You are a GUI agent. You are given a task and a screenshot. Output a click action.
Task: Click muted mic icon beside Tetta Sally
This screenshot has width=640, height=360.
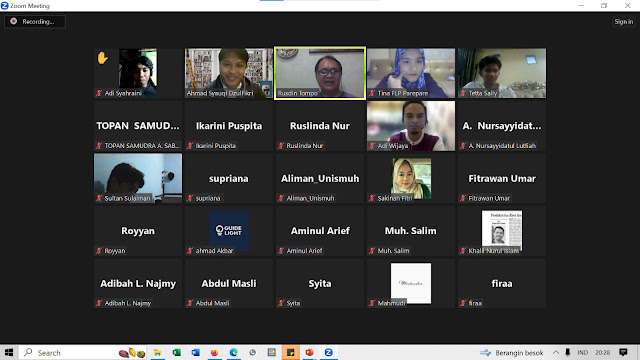tap(463, 93)
